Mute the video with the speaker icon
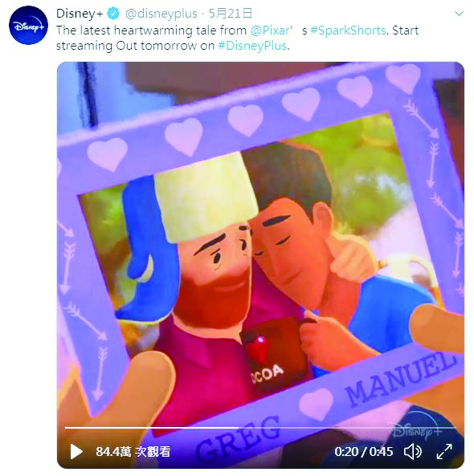The height and width of the screenshot is (476, 474). [x=413, y=451]
